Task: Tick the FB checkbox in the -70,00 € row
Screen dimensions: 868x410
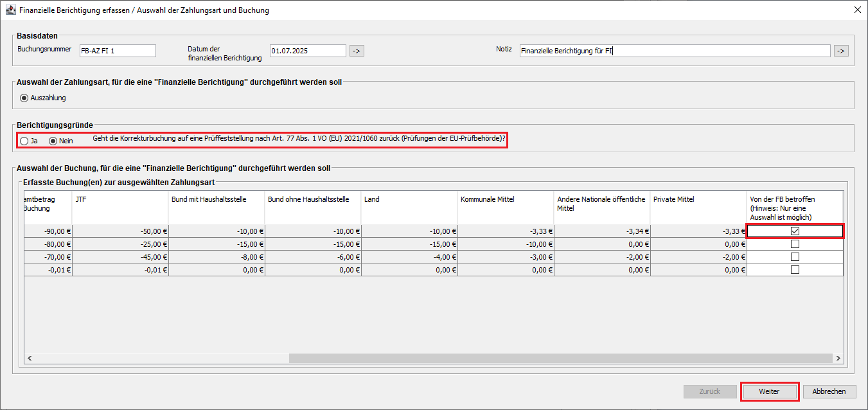Action: 795,257
